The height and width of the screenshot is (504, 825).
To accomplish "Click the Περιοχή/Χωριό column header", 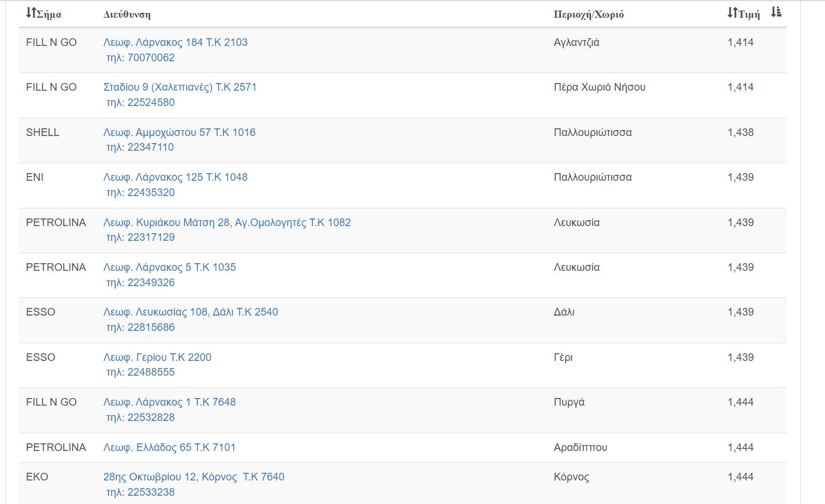I will tap(588, 15).
